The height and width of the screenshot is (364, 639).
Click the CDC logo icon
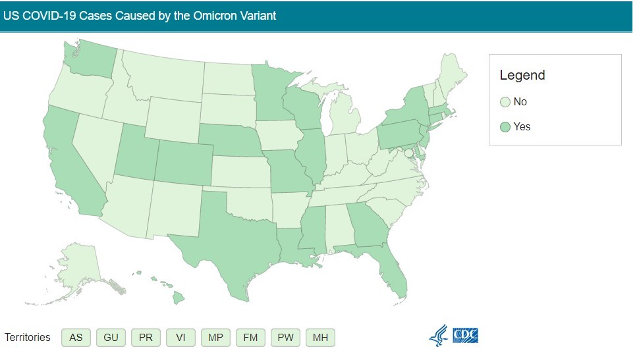tap(465, 336)
